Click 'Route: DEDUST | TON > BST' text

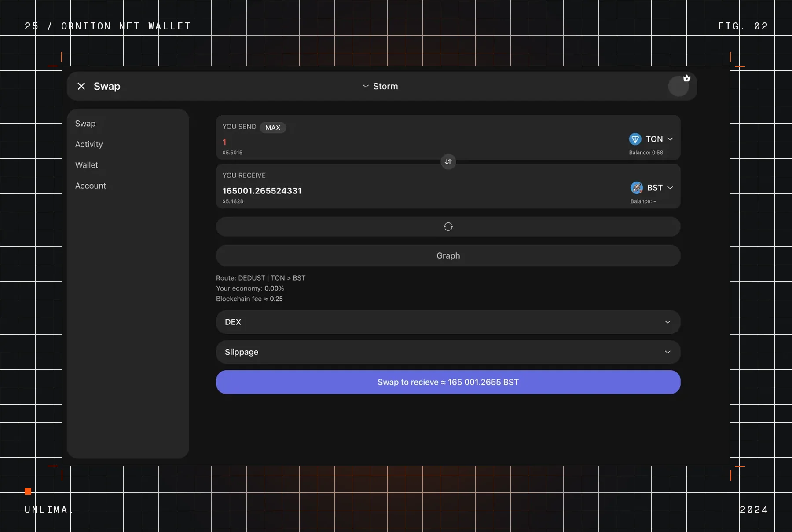click(x=260, y=278)
